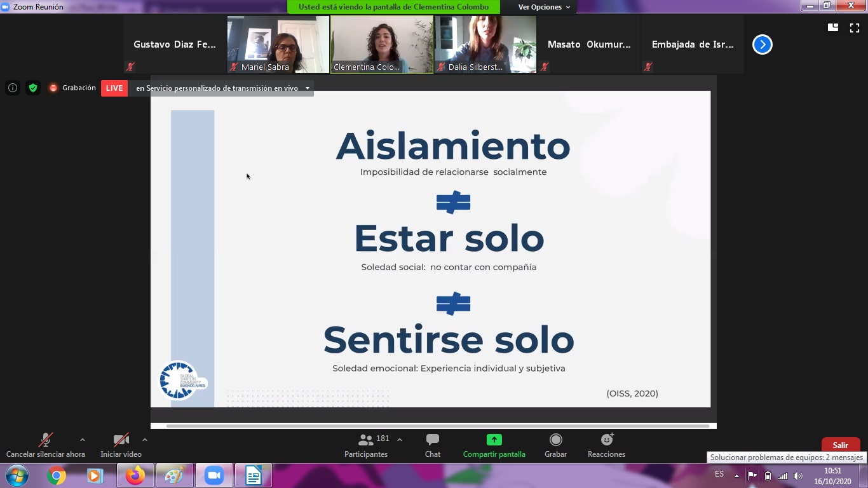Click muted mic icon on Embajada tile
The image size is (868, 488).
pyautogui.click(x=648, y=67)
